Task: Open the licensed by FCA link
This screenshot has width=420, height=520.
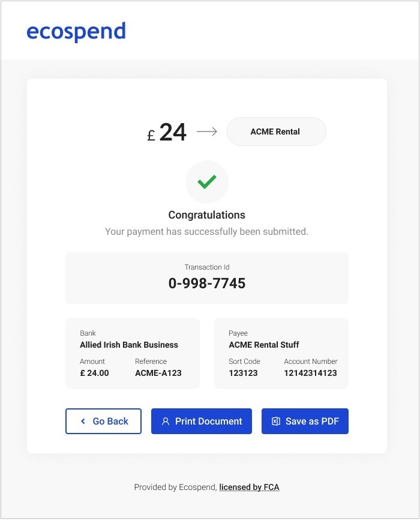Action: click(x=249, y=487)
